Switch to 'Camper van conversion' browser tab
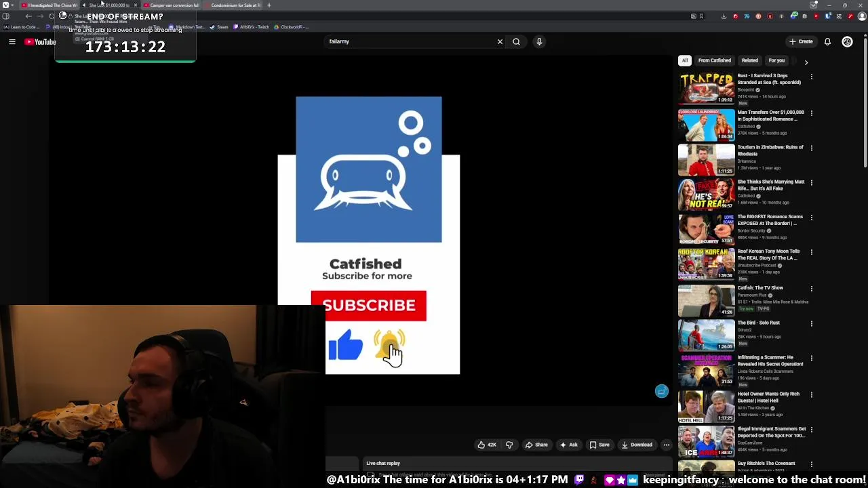868x488 pixels. click(x=171, y=5)
